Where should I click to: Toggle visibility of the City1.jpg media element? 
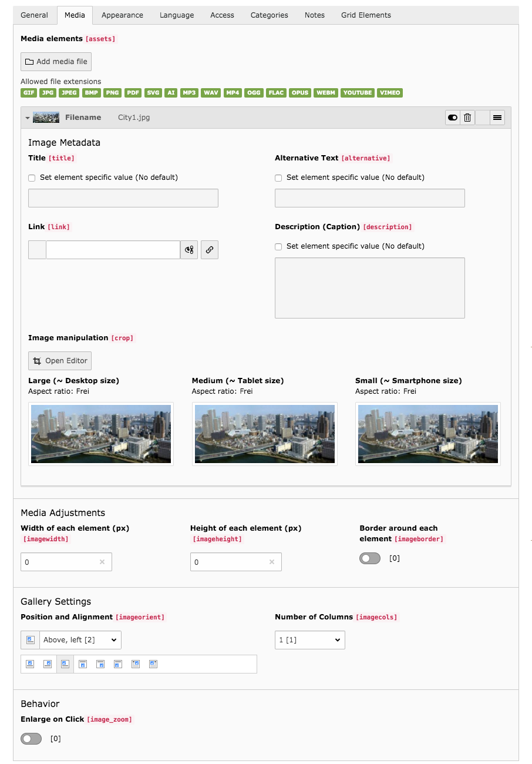tap(452, 118)
